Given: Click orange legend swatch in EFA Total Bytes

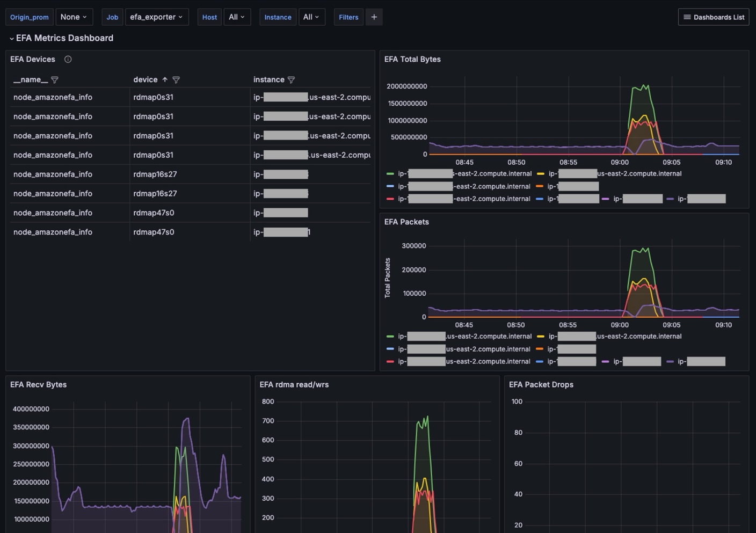Looking at the screenshot, I should click(x=540, y=186).
